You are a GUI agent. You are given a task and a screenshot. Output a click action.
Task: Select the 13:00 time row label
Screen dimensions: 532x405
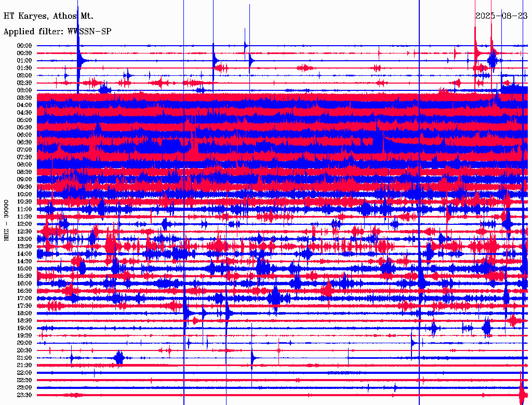pyautogui.click(x=24, y=239)
